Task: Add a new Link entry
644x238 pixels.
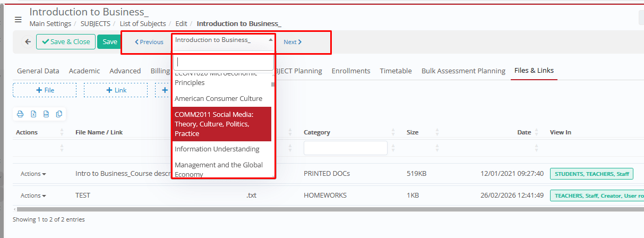Action: (x=116, y=90)
